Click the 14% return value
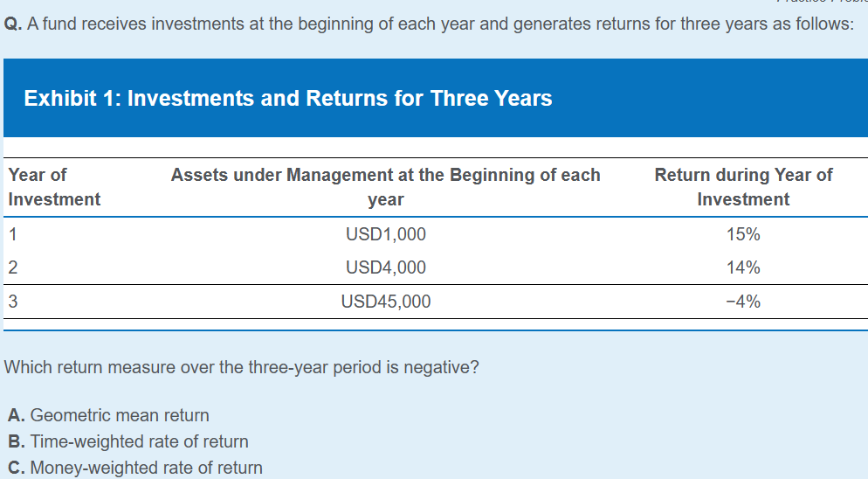 (743, 268)
